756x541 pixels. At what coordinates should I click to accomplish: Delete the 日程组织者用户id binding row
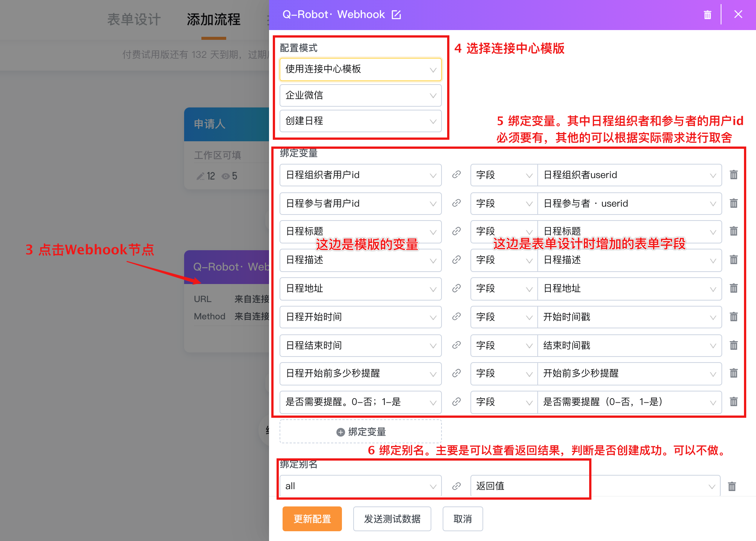click(733, 175)
